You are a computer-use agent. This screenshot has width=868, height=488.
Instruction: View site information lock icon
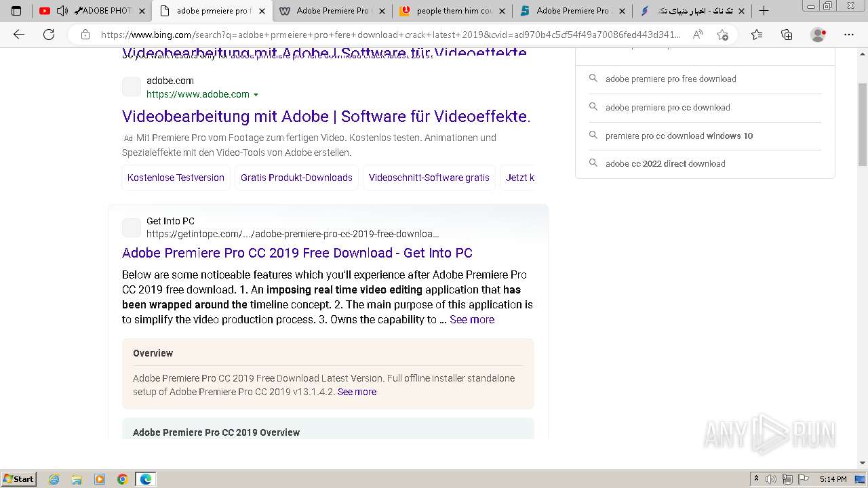[85, 35]
